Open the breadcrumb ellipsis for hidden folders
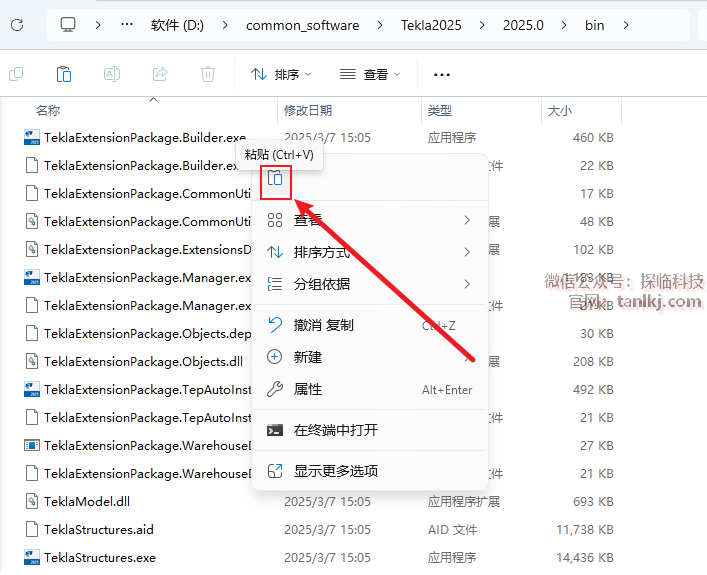The image size is (707, 575). (127, 25)
